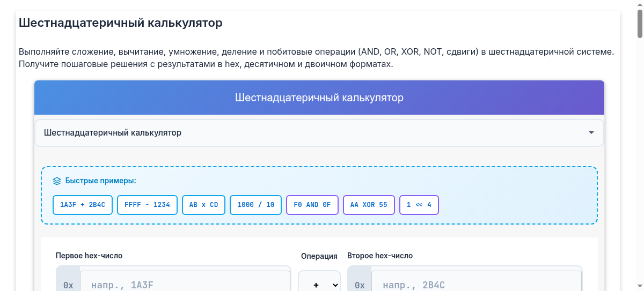Click the Первое hex-число label
Viewport: 644px width, 291px height.
(x=89, y=256)
